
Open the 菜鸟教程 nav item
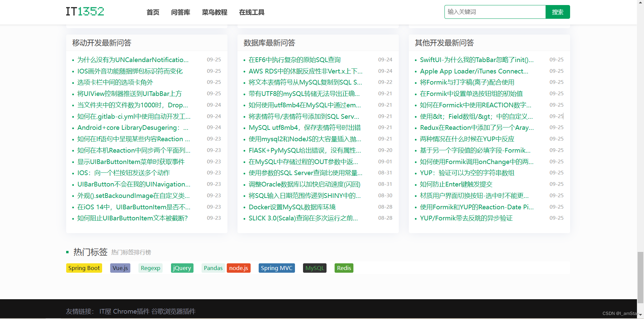214,12
